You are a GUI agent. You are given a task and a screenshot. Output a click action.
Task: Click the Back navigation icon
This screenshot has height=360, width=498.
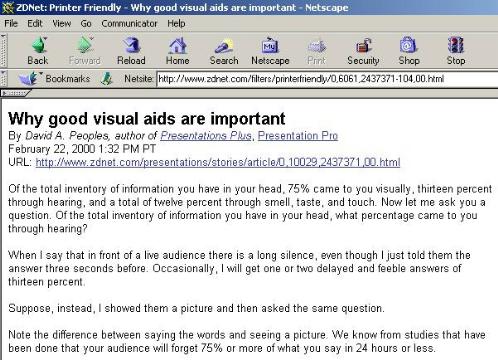coord(38,51)
